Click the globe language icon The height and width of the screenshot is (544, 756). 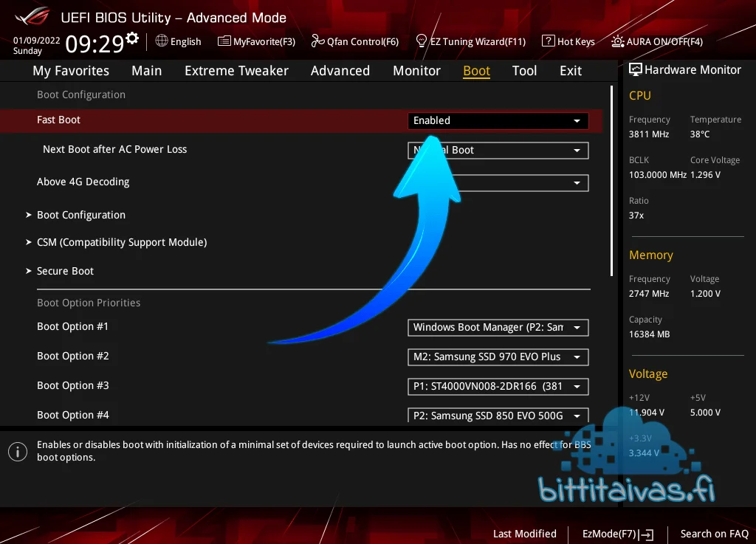click(162, 41)
